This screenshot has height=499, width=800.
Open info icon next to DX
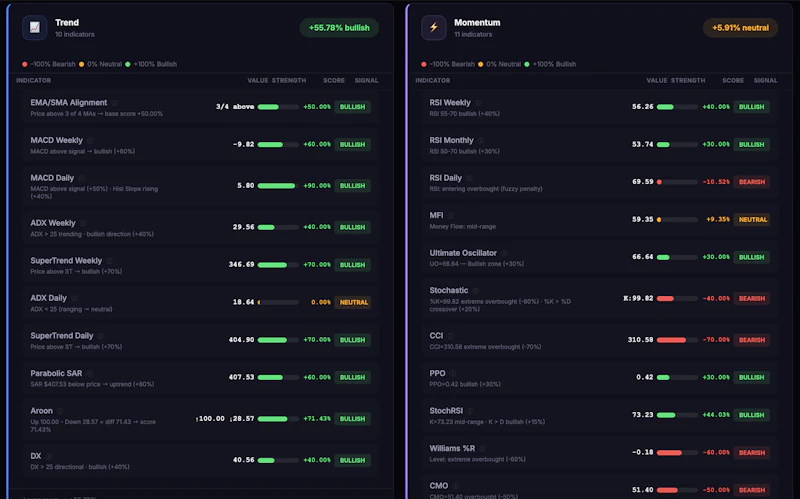coord(48,456)
